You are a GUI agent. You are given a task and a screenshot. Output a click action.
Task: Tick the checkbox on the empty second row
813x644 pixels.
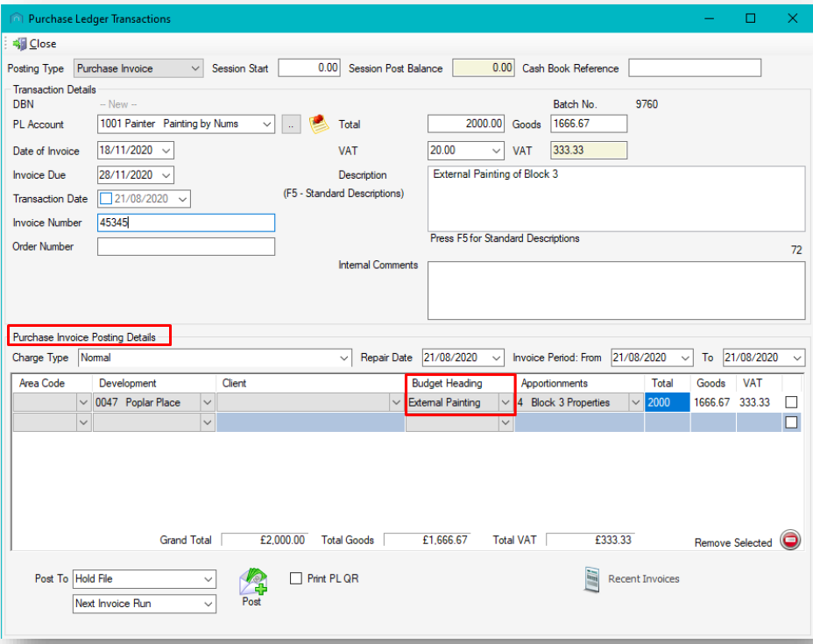tap(791, 422)
